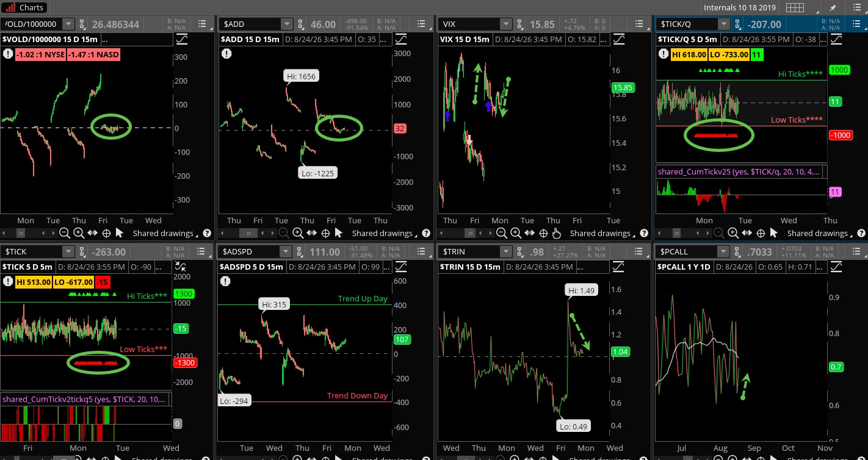Open the list menu icon of $ADD chart

pos(421,24)
